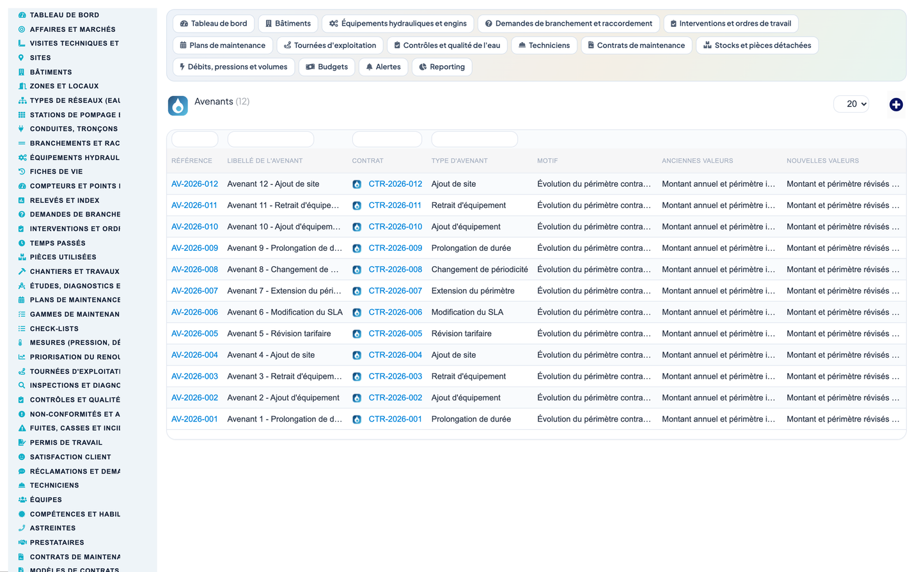The image size is (924, 572).
Task: Open the Techniciens top tab
Action: pyautogui.click(x=544, y=45)
